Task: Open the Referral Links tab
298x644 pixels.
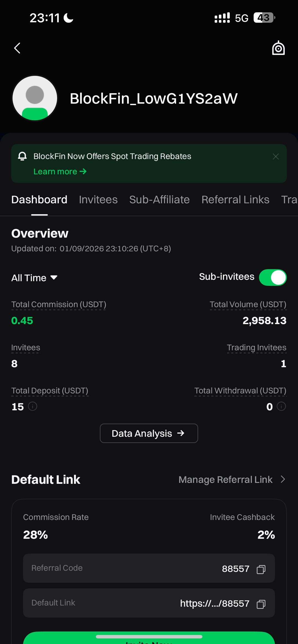Action: point(235,200)
